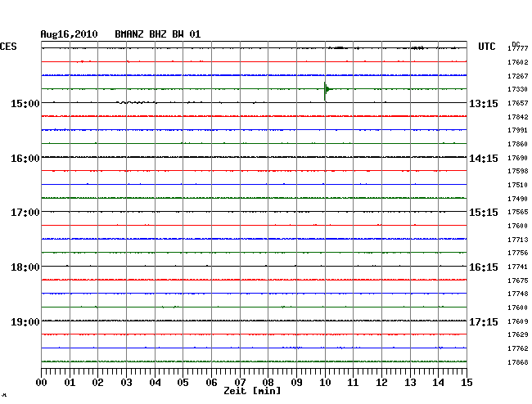Click the amplitude value 17756
This screenshot has width=532, height=404.
point(518,253)
